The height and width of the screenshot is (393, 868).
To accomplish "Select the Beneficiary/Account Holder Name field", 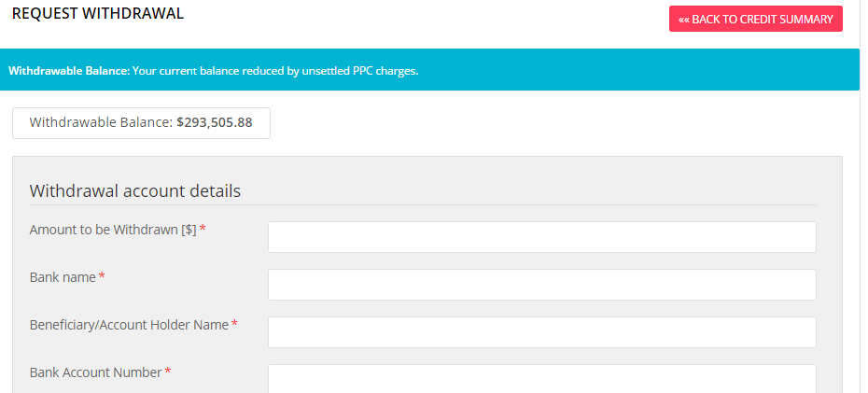I will (x=542, y=332).
